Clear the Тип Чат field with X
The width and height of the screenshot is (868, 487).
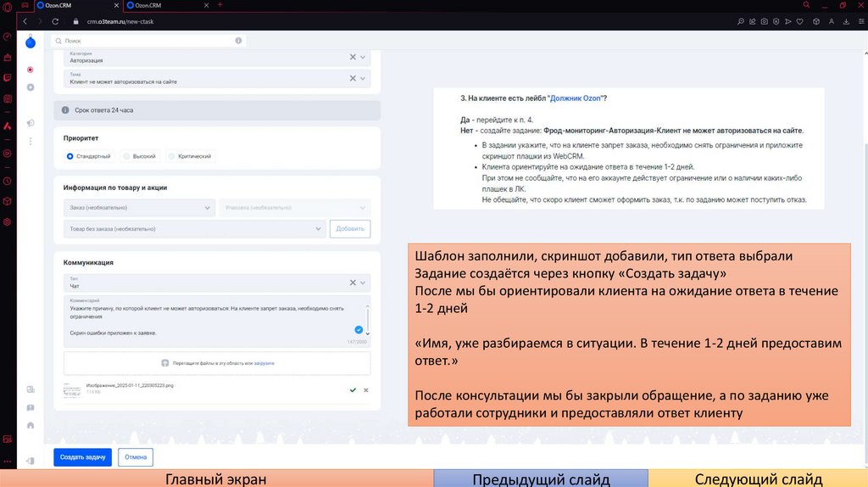(353, 283)
